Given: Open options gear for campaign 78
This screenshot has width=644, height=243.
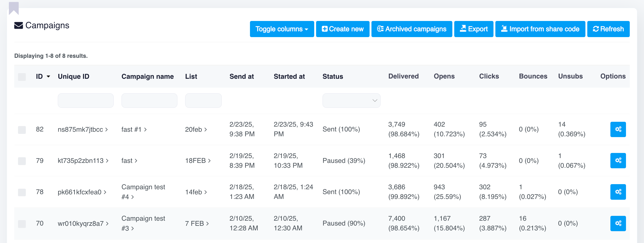Looking at the screenshot, I should coord(618,192).
